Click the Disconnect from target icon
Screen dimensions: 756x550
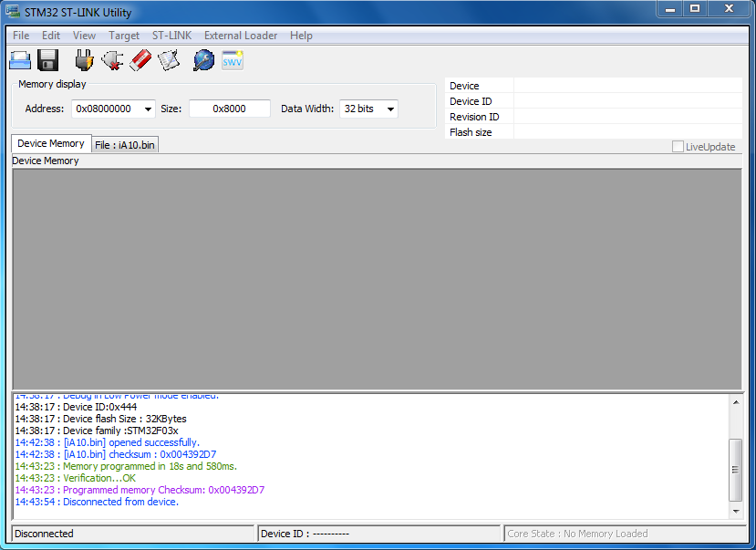112,61
